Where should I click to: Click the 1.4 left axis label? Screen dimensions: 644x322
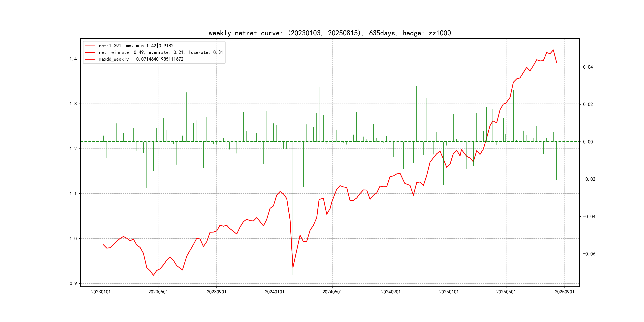pos(73,59)
